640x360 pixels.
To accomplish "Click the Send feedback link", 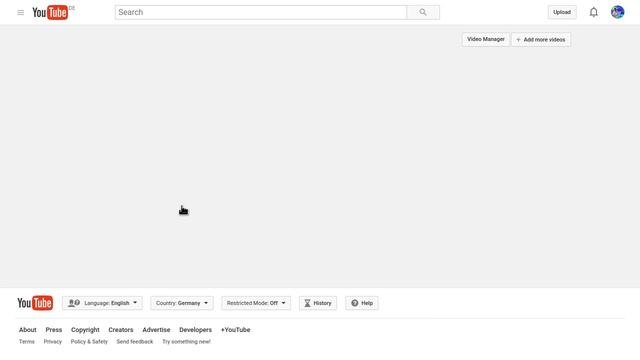I will [x=135, y=342].
